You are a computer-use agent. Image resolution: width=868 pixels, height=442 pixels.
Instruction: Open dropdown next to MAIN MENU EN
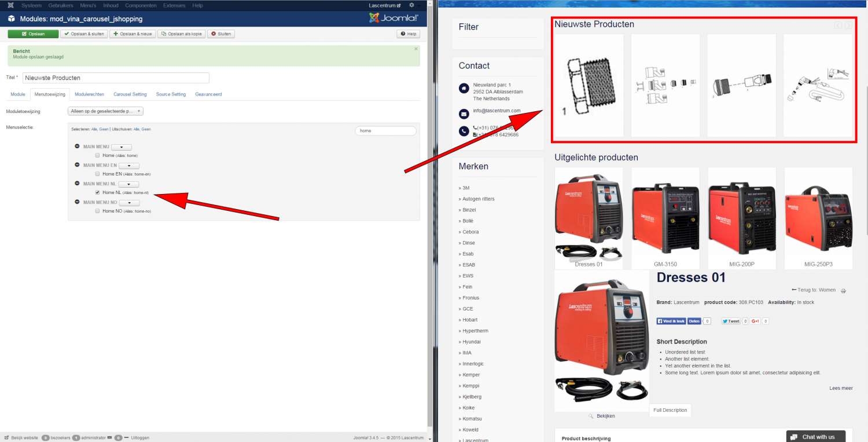tap(128, 166)
